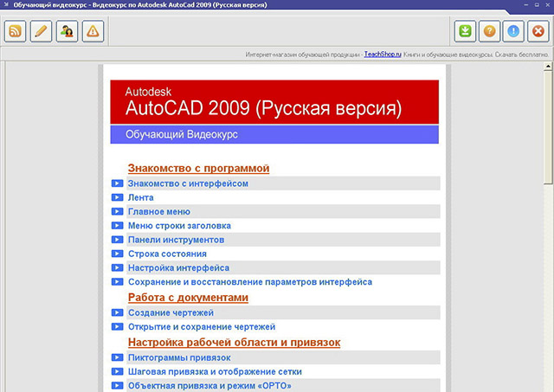554x392 pixels.
Task: Open help with the question mark icon
Action: coord(489,31)
